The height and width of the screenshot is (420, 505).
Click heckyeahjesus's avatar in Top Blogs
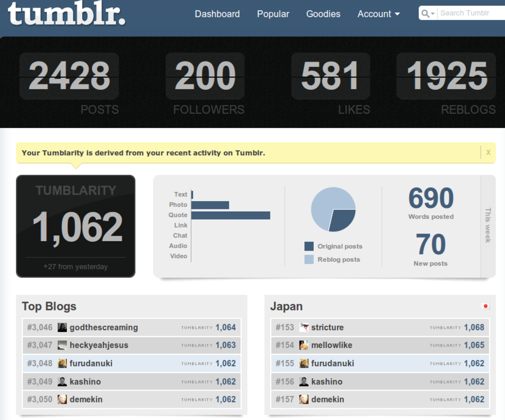(x=62, y=345)
